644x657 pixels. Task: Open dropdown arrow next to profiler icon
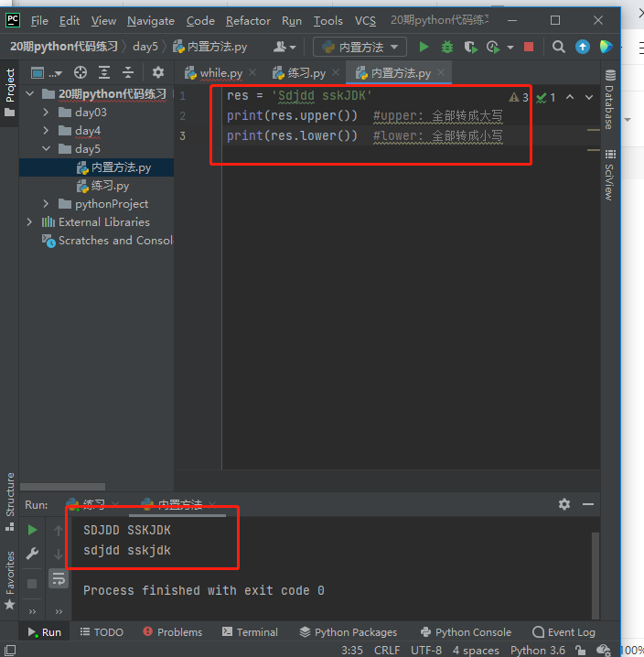(x=510, y=48)
